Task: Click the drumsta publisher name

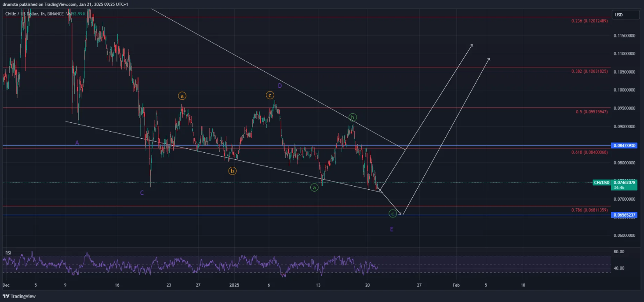Action: (x=10, y=4)
